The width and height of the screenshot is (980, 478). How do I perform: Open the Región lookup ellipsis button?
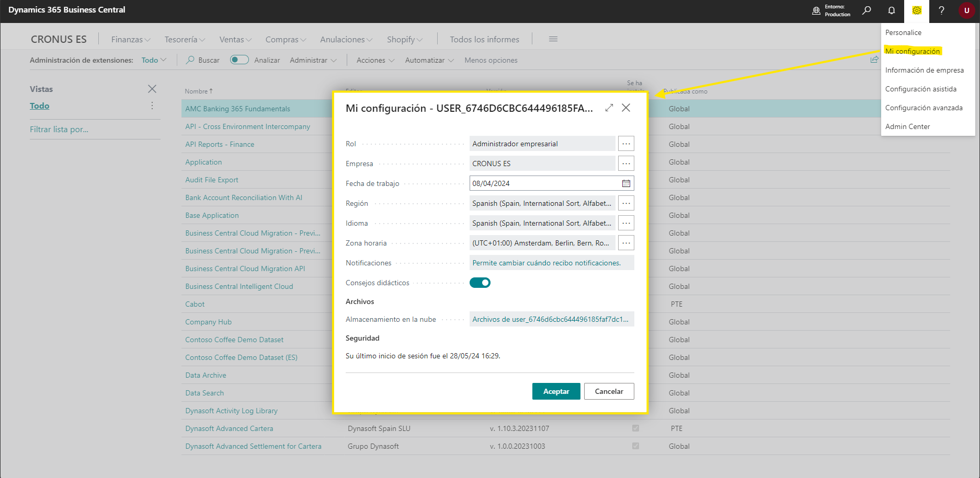click(626, 203)
